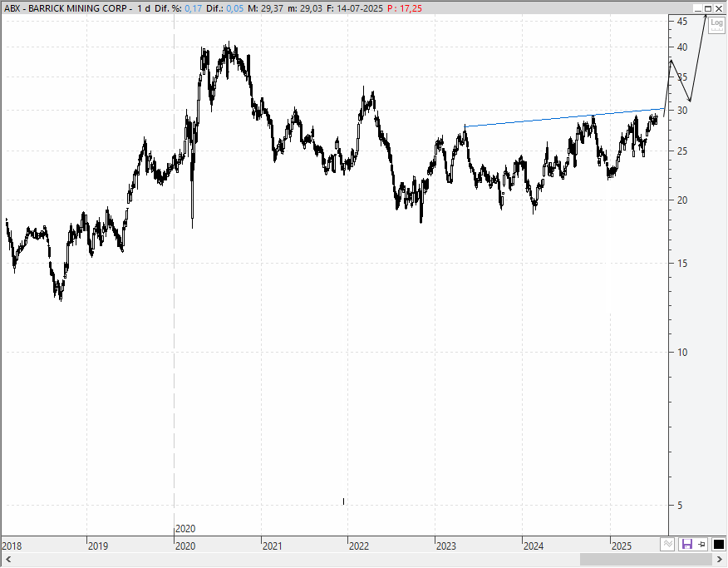Click the 'Dif. %: 0,17' value

tap(179, 8)
